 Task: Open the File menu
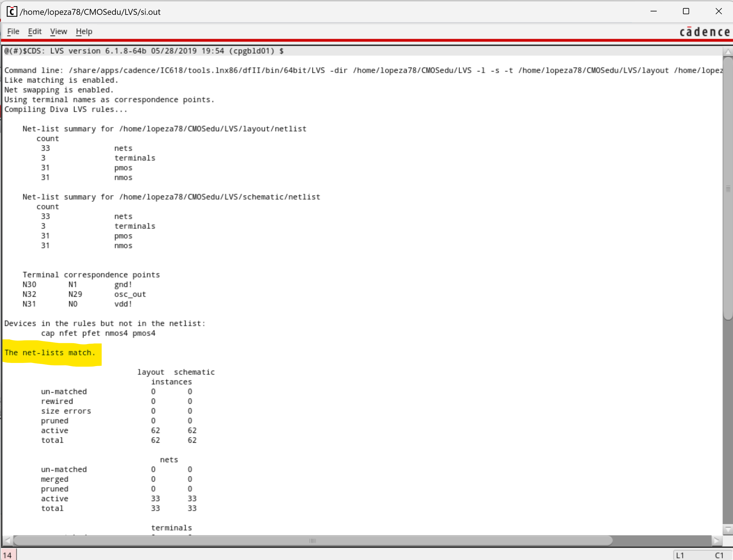(x=13, y=31)
